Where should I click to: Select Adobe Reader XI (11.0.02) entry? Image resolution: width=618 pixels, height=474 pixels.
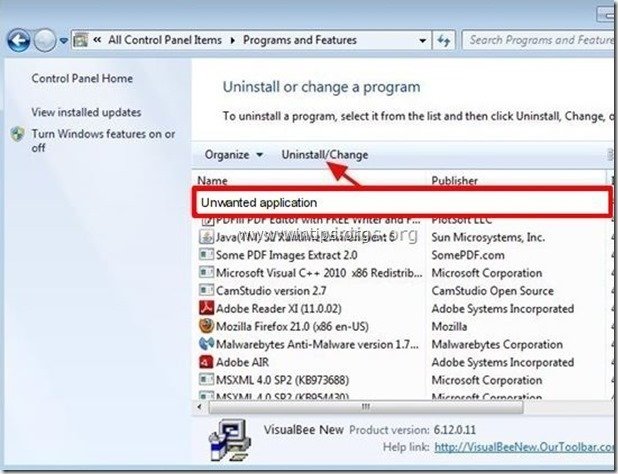(x=279, y=309)
